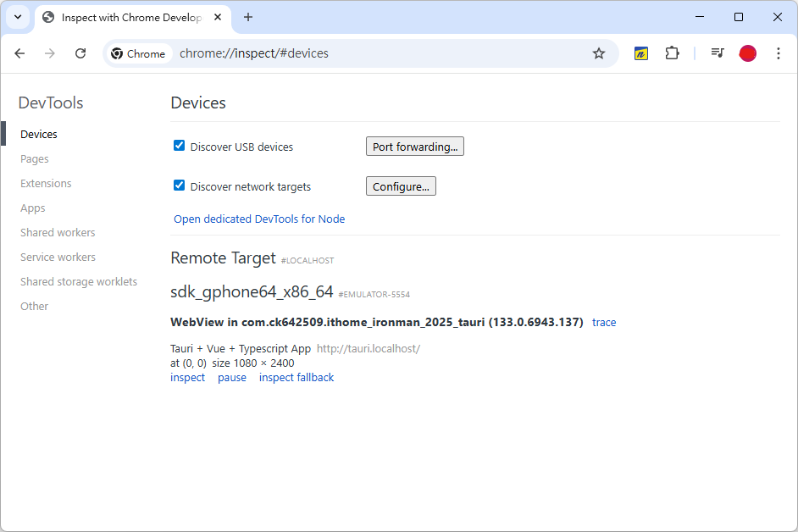This screenshot has width=798, height=532.
Task: Select Pages in DevTools sidebar
Action: 35,158
